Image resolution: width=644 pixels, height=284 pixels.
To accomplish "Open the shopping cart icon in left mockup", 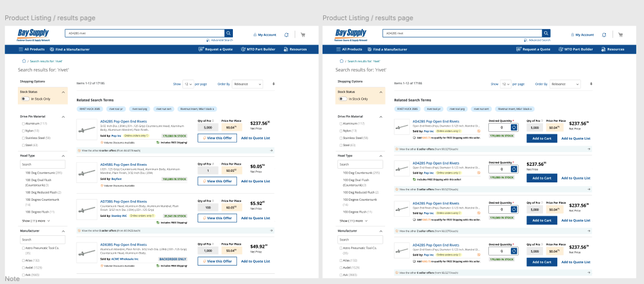I will click(x=303, y=34).
